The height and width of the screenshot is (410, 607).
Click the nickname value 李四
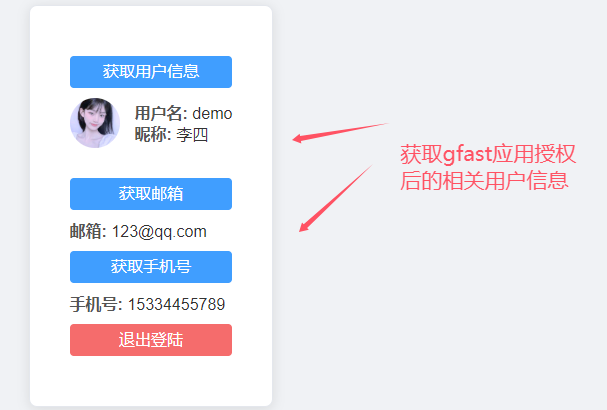192,135
